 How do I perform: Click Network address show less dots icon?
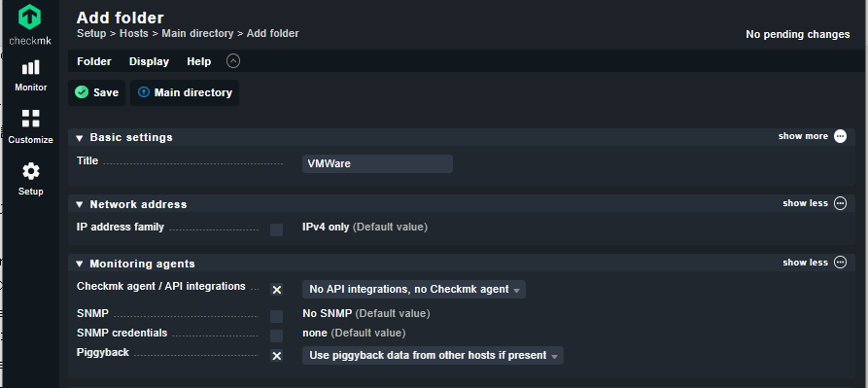point(841,203)
